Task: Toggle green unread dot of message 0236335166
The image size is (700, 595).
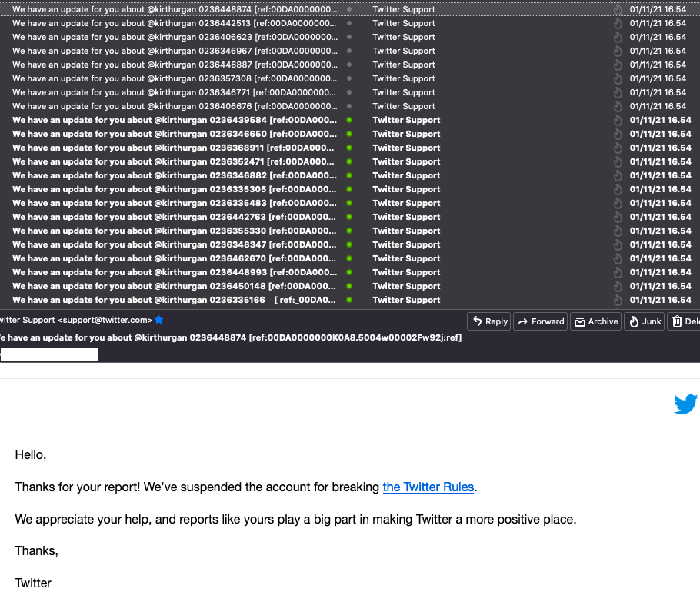Action: click(x=349, y=299)
